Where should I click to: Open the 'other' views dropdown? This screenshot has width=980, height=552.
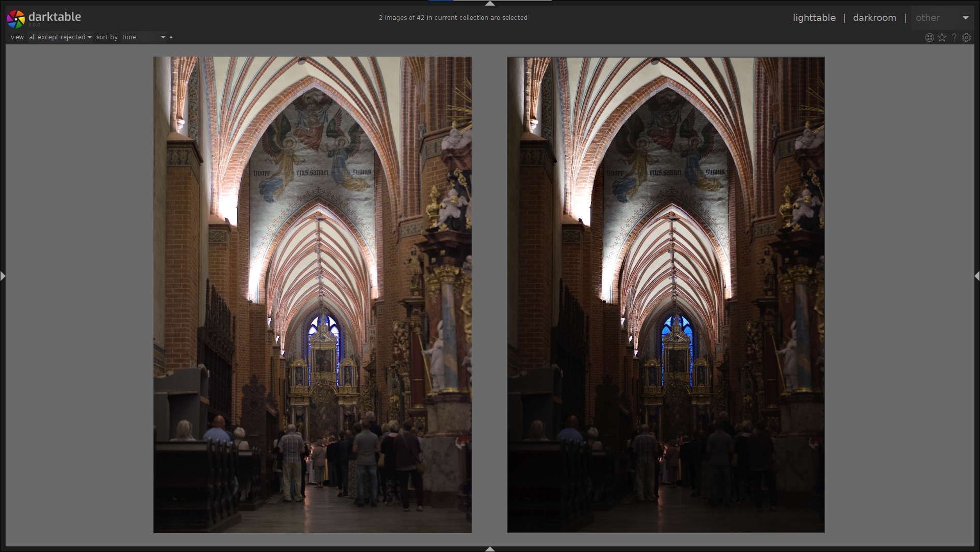click(941, 18)
